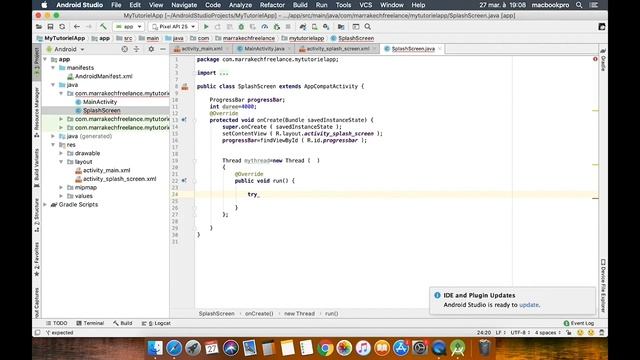Click the collapse all icon in Project panel
The image size is (640, 360).
[136, 49]
